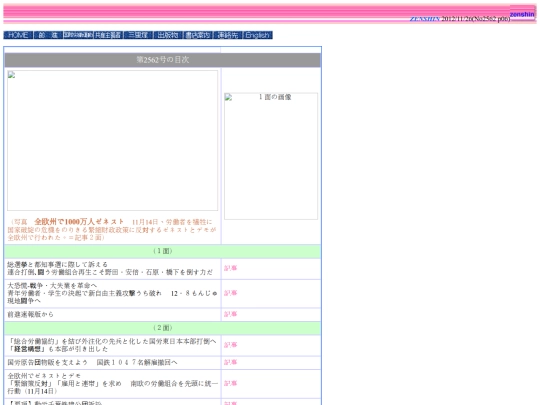The image size is (540, 405).
Task: Click the 第2562号の目次 heading
Action: tap(163, 60)
